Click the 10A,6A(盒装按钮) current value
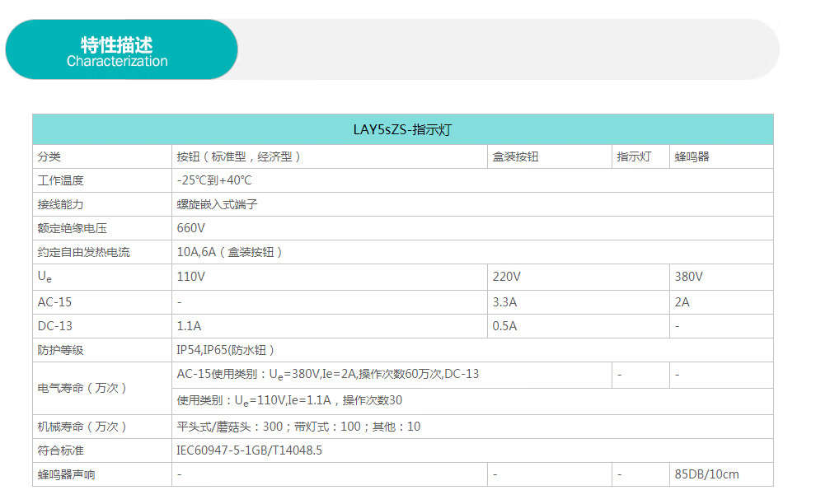 click(229, 252)
